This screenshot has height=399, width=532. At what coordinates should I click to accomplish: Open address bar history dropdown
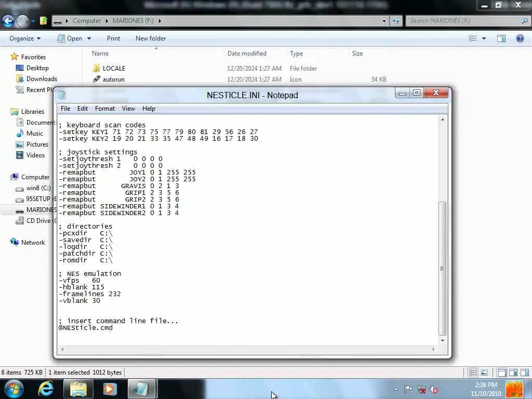point(384,21)
